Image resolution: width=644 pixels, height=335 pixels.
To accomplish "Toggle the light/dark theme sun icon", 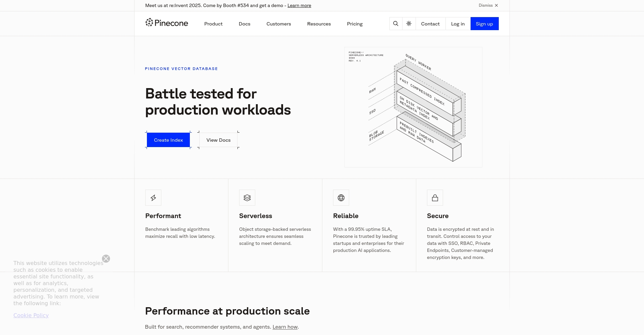I will [x=409, y=24].
